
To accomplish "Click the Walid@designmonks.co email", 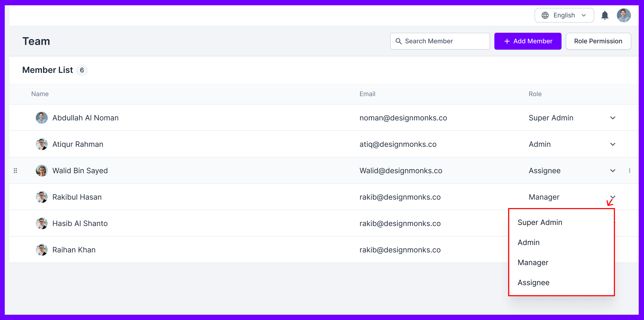I will point(401,171).
